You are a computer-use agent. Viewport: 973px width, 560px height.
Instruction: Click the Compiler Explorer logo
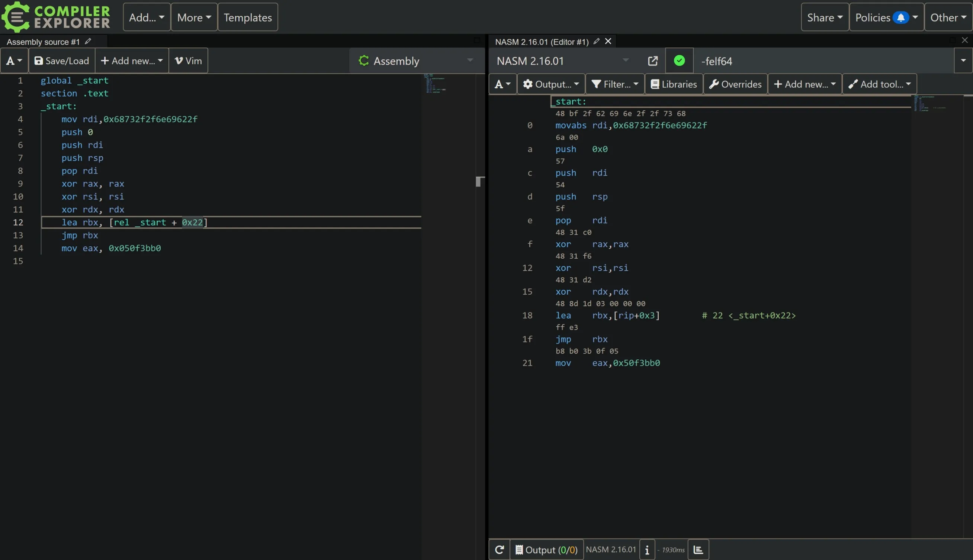[x=56, y=17]
